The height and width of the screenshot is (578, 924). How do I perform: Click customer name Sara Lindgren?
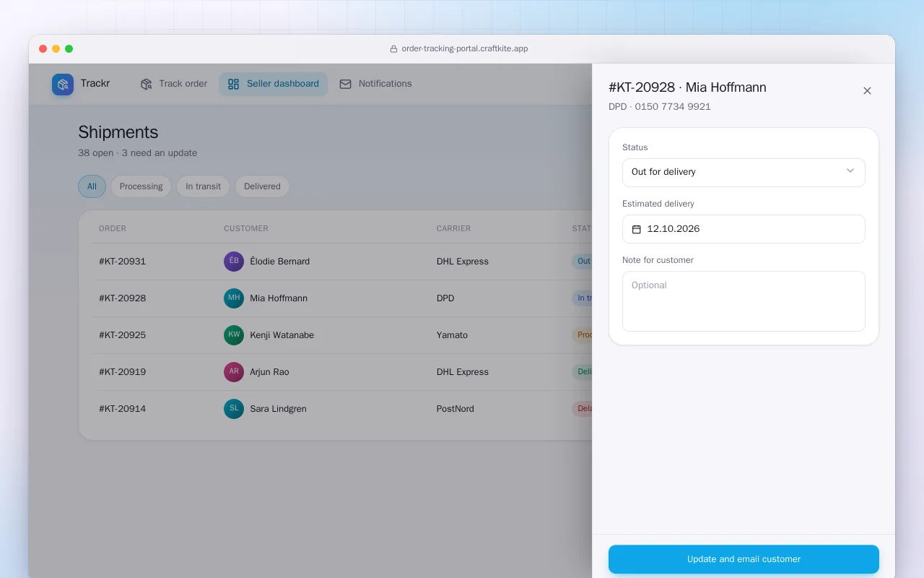tap(278, 409)
